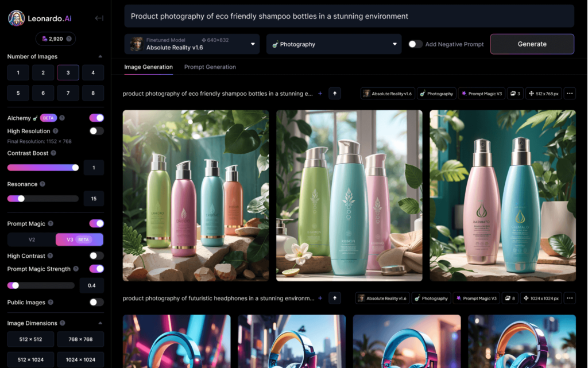Click into the prompt text field
The width and height of the screenshot is (588, 368).
coord(349,16)
